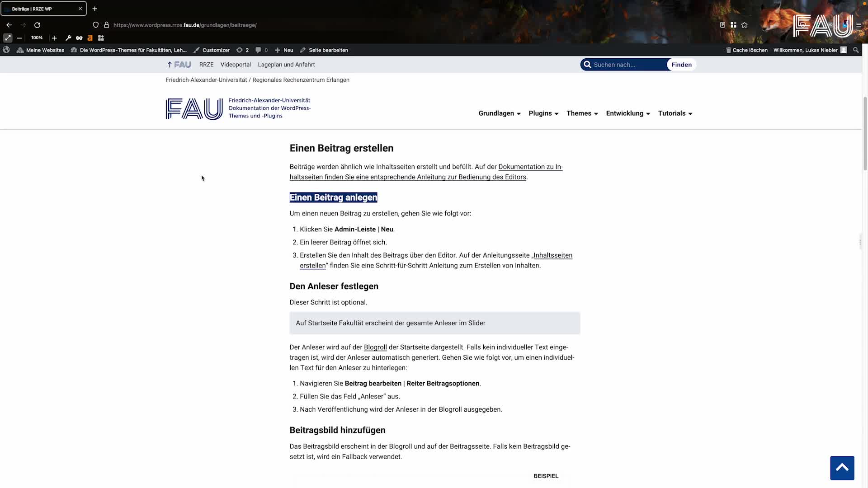Toggle bookmark star for this page
The image size is (868, 488).
click(x=745, y=25)
